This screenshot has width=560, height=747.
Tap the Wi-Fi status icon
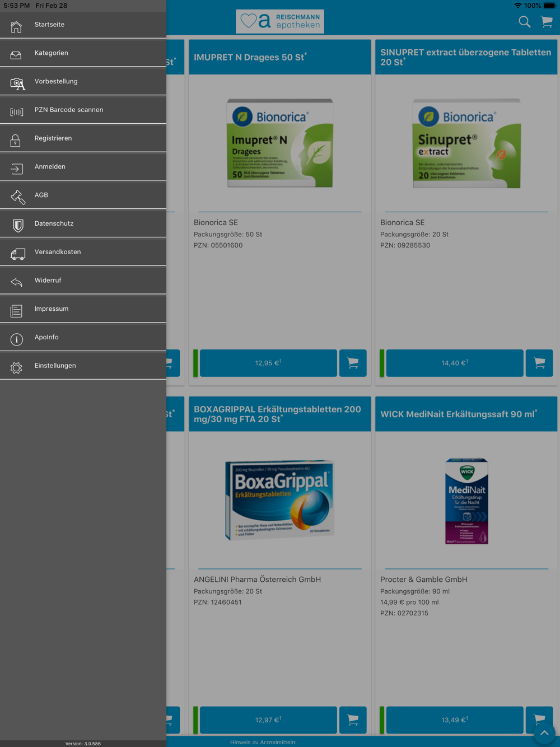pyautogui.click(x=518, y=6)
